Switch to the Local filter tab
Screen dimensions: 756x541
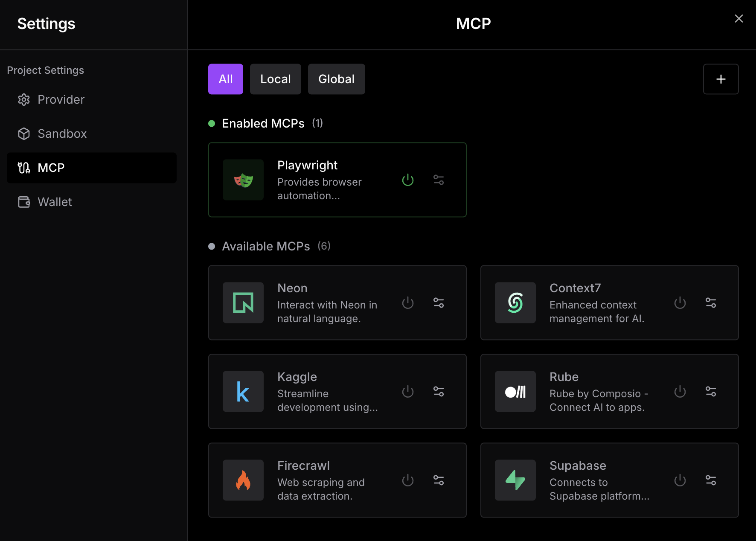(x=275, y=79)
